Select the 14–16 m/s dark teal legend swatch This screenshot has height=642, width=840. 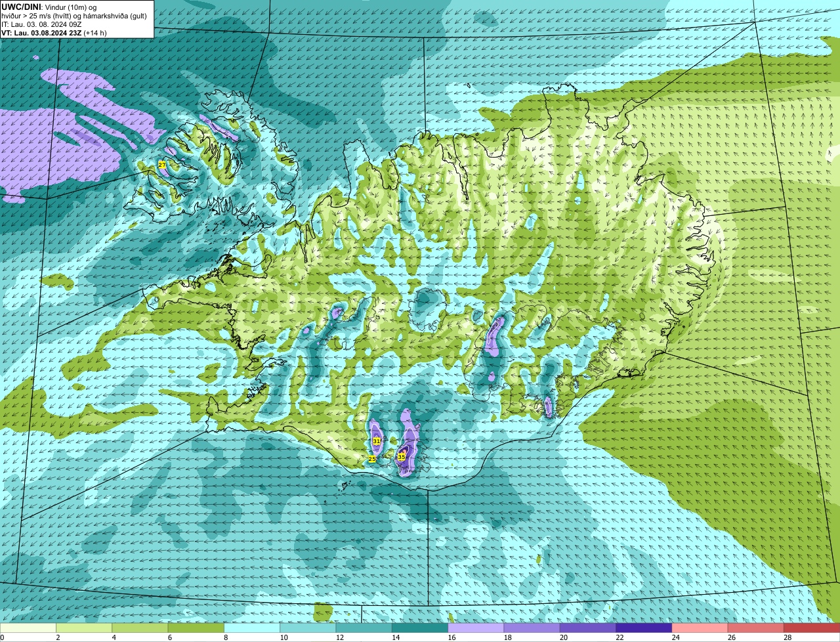pyautogui.click(x=420, y=628)
